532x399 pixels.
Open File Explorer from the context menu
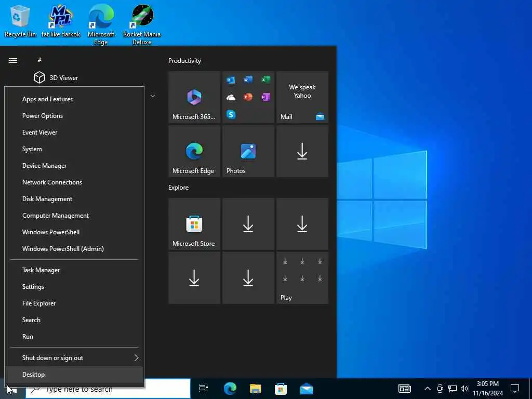(x=74, y=303)
